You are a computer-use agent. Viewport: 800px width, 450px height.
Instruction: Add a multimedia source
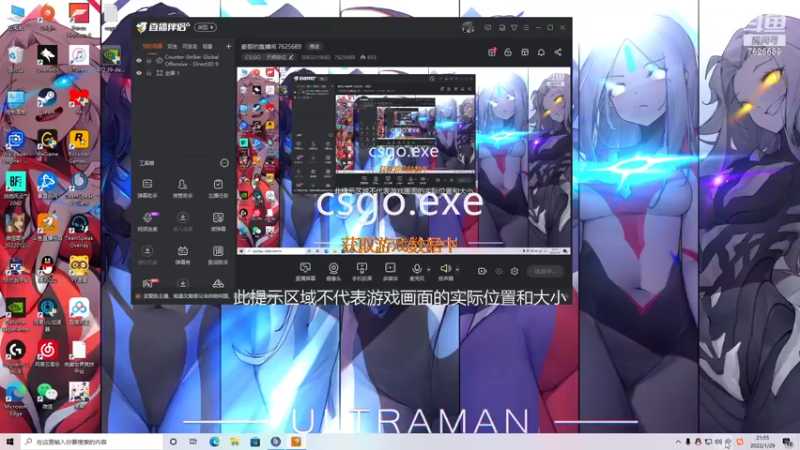pyautogui.click(x=390, y=271)
